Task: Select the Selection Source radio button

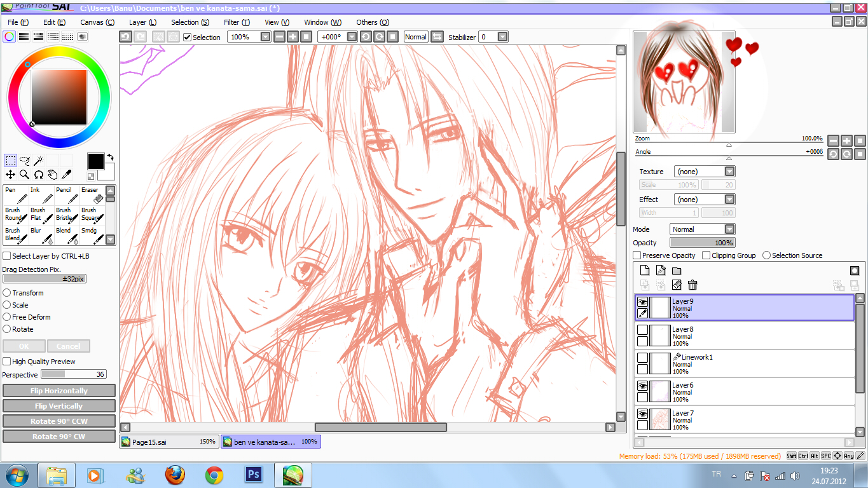Action: [x=766, y=255]
